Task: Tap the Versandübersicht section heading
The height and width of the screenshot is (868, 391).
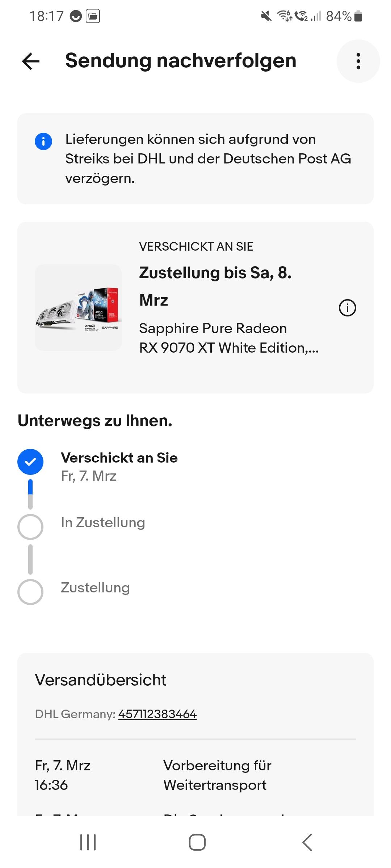Action: 101,680
